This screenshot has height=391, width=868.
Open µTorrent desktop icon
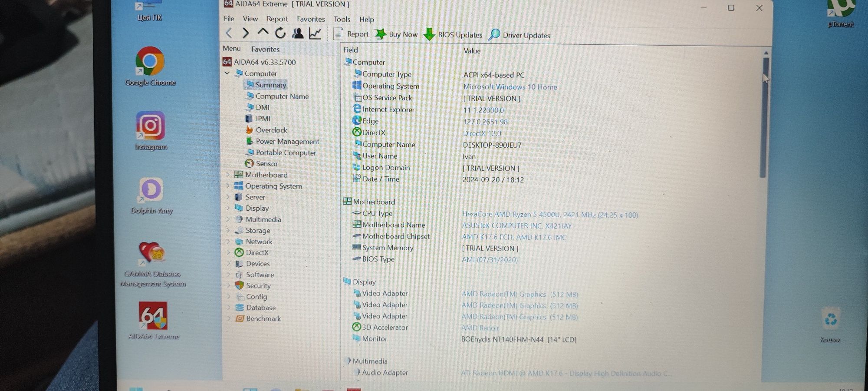tap(841, 14)
